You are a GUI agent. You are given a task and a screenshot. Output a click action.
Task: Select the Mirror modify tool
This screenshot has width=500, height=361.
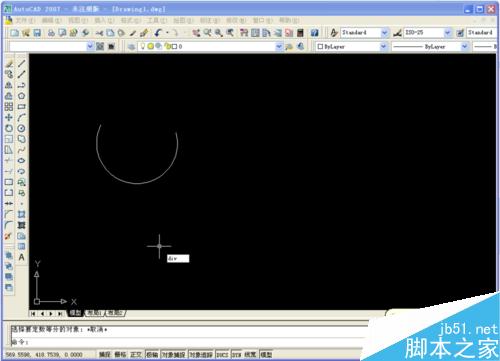[x=9, y=85]
